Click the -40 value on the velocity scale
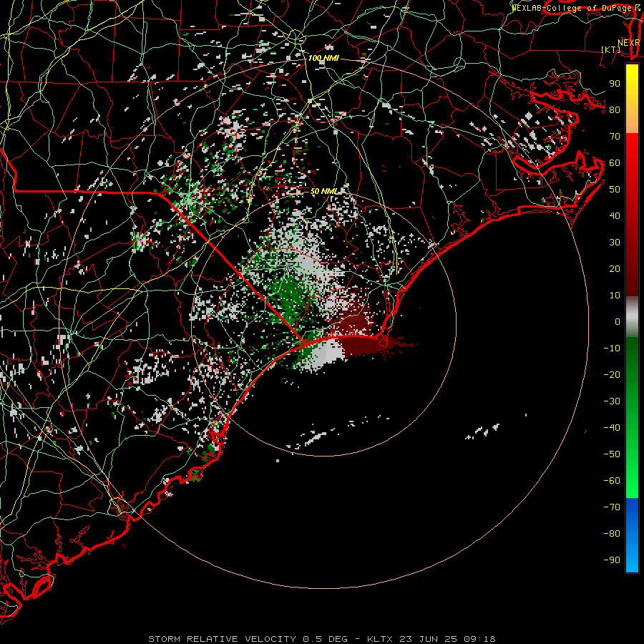 pyautogui.click(x=612, y=428)
